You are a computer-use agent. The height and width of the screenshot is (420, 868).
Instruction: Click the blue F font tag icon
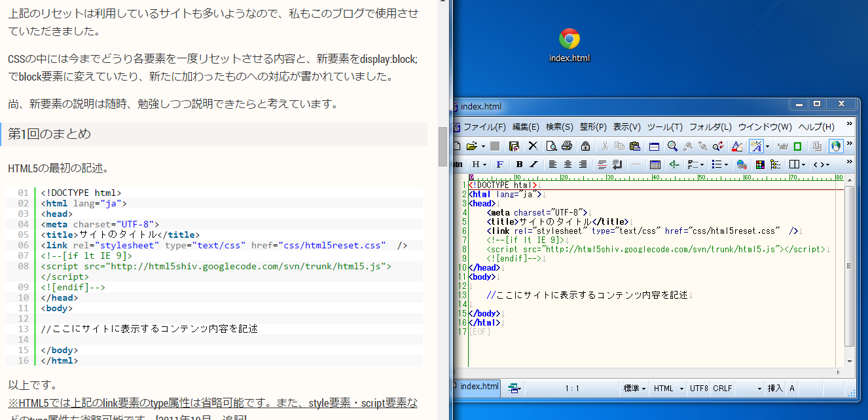pos(500,164)
